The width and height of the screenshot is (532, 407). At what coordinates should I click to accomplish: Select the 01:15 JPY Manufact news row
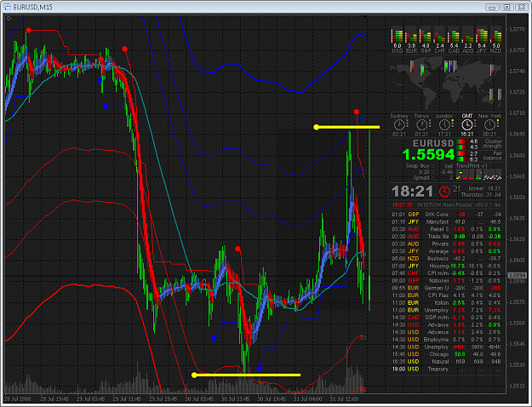(x=446, y=221)
